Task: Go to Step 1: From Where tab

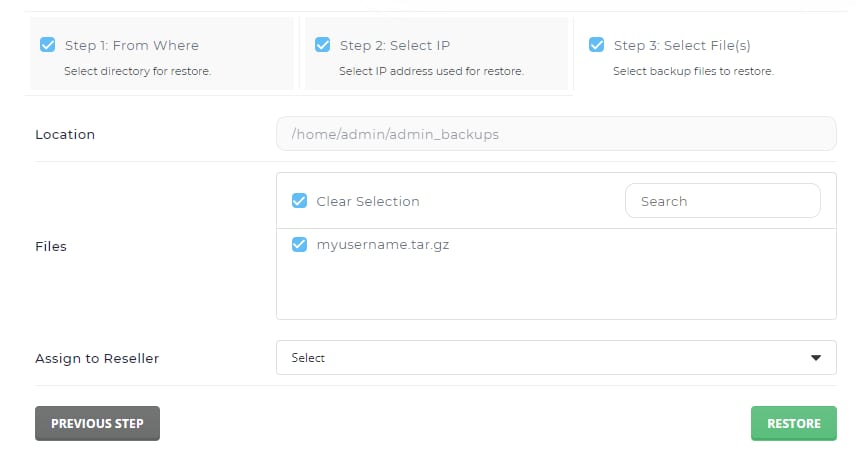Action: 131,45
